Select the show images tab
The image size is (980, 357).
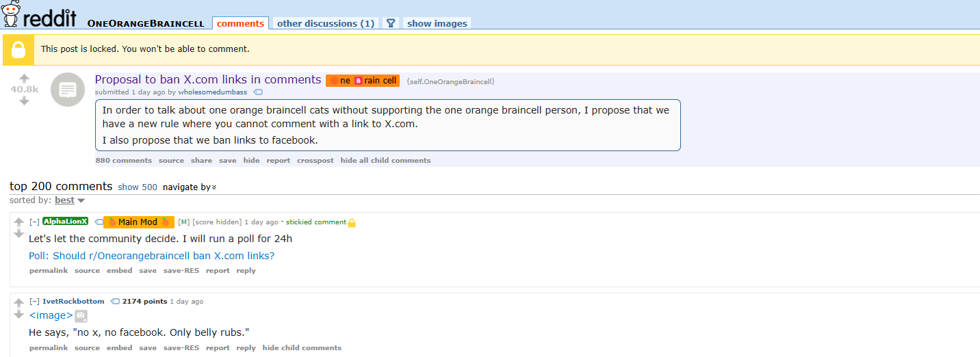click(x=437, y=23)
